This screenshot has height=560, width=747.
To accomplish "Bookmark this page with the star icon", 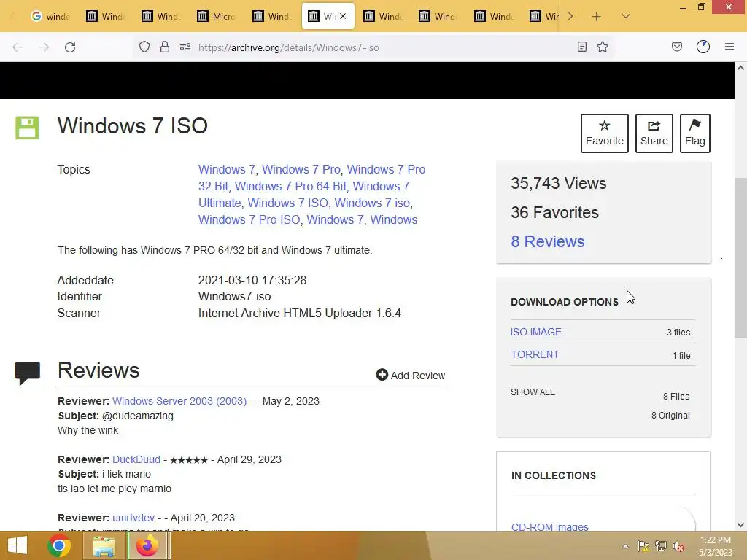I will click(x=603, y=47).
